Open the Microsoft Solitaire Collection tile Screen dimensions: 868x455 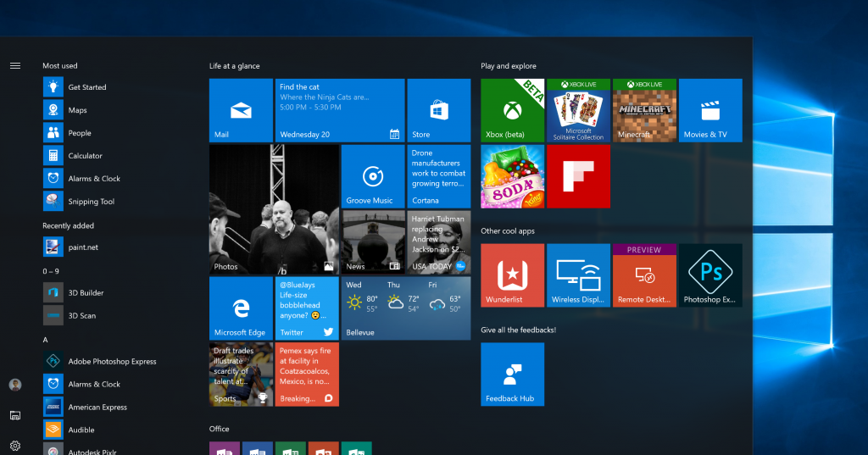coord(578,110)
